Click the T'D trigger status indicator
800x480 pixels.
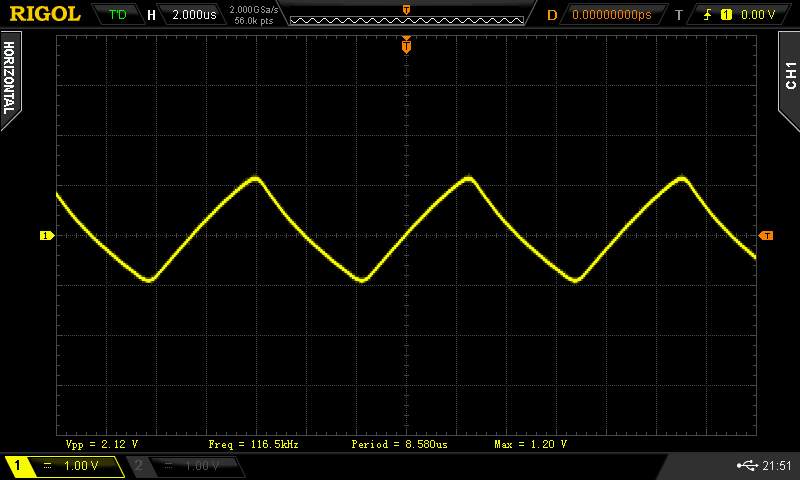point(118,15)
